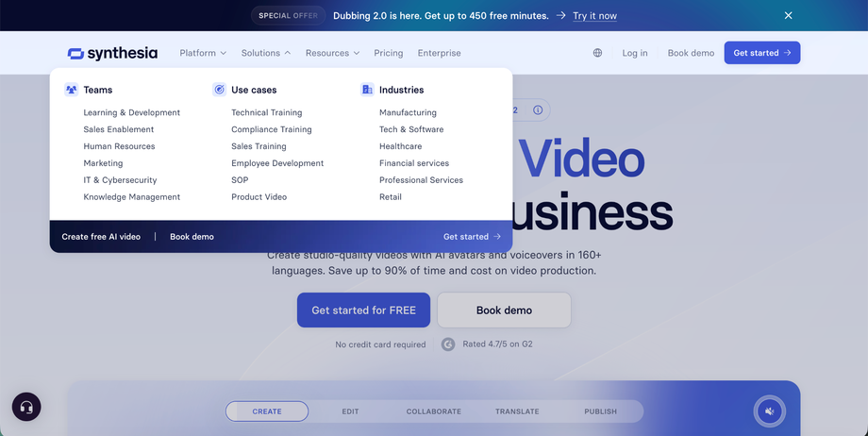The width and height of the screenshot is (868, 436).
Task: Collapse the Solutions dropdown menu
Action: click(266, 53)
